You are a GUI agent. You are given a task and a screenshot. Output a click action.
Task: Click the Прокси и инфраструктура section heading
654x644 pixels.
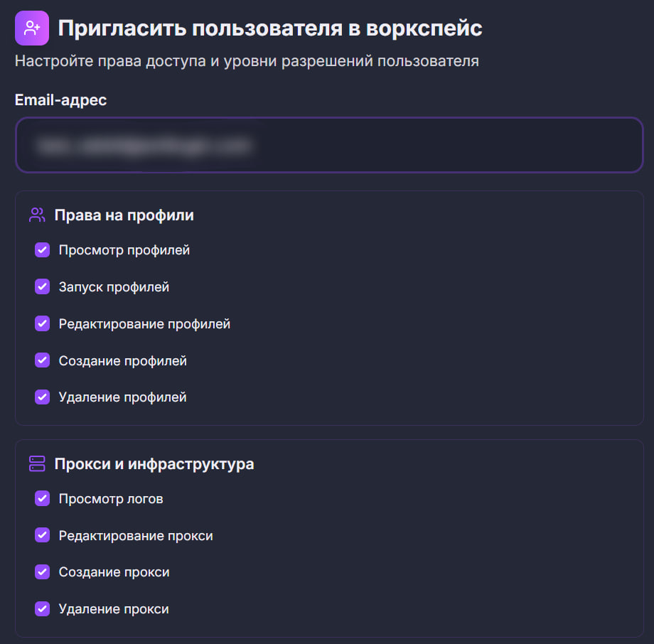(154, 464)
